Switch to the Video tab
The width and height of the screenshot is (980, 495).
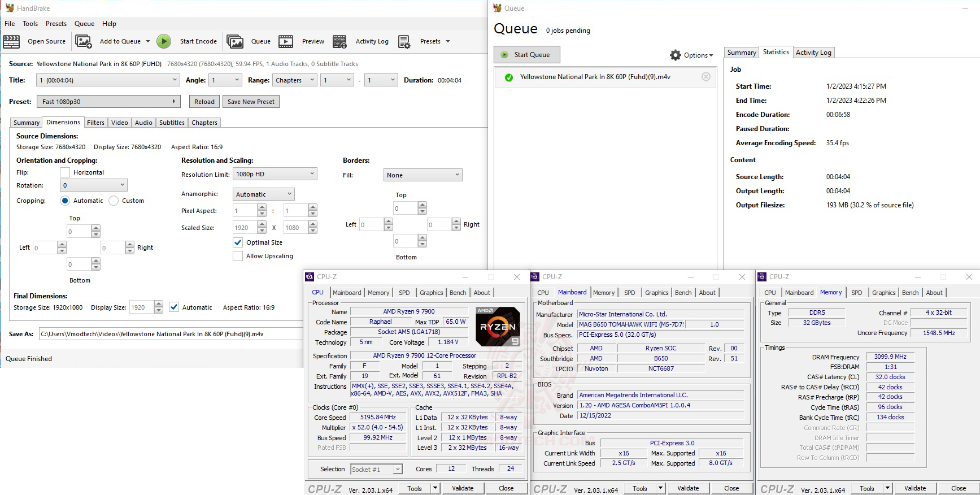pyautogui.click(x=120, y=123)
